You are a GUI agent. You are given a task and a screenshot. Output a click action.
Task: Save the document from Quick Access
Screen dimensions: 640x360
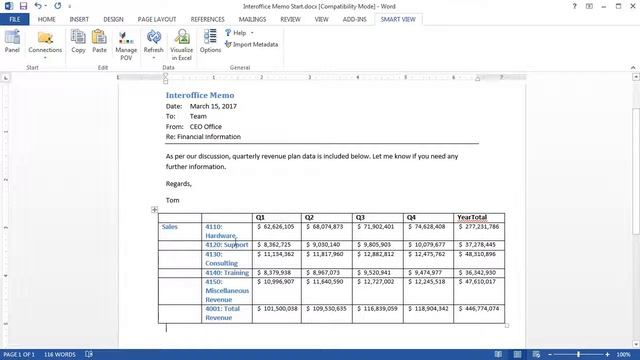[23, 6]
